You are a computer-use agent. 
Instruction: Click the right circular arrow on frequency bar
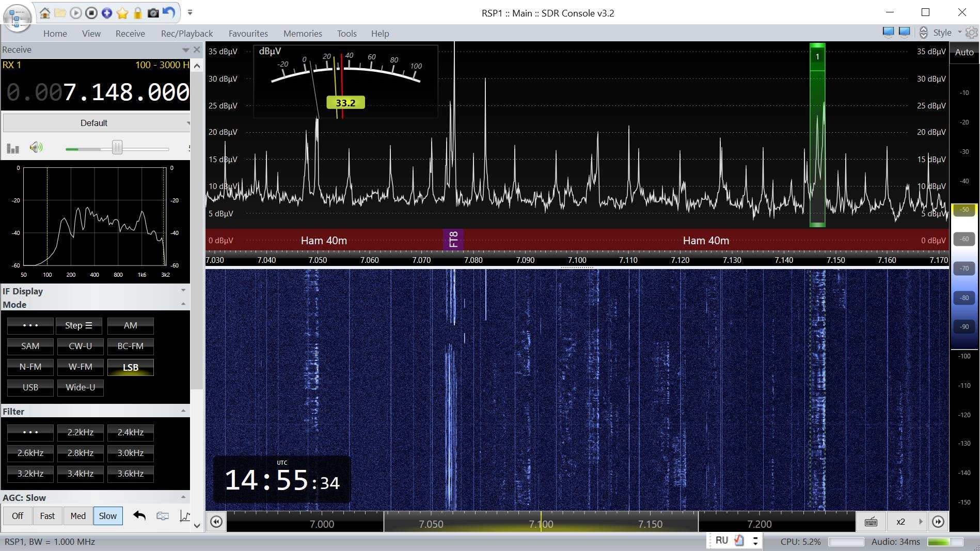tap(938, 522)
